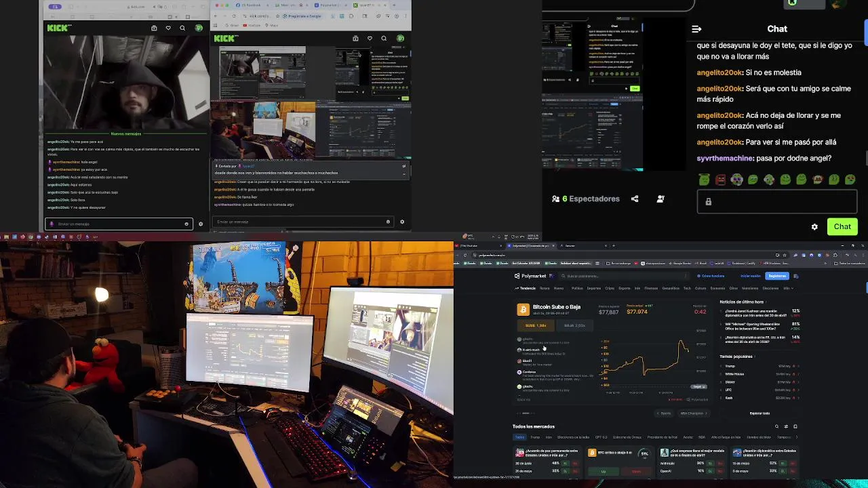Click the blue Registrarse button on Polymarket
The image size is (868, 488).
777,276
